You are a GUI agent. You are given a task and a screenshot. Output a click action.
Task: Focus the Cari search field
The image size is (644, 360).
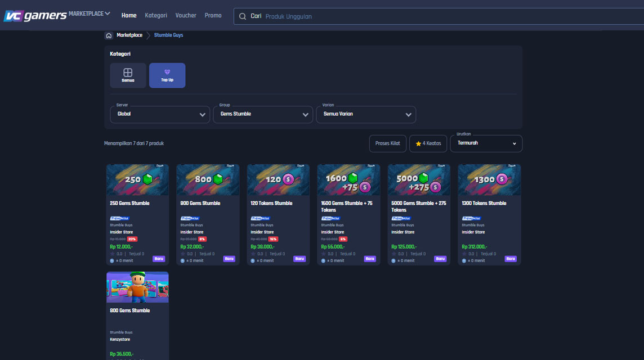pos(439,16)
